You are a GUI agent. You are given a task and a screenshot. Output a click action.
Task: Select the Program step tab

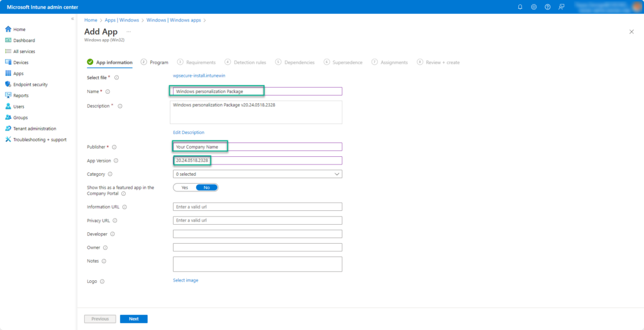point(155,62)
